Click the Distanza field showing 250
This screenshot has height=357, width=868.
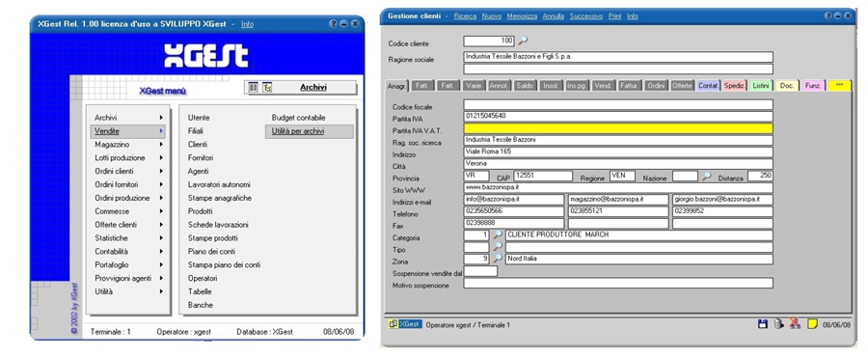point(760,176)
